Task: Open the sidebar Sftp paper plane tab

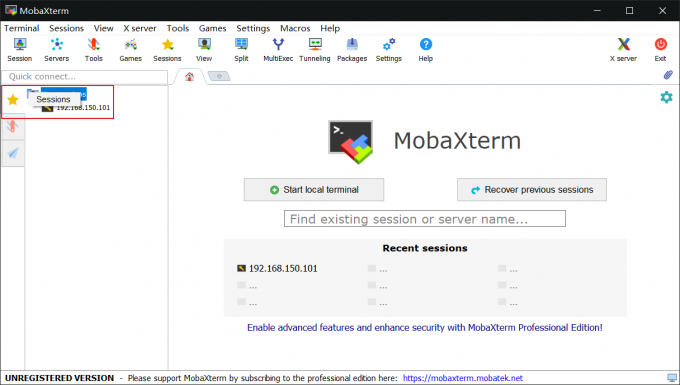Action: pyautogui.click(x=13, y=153)
